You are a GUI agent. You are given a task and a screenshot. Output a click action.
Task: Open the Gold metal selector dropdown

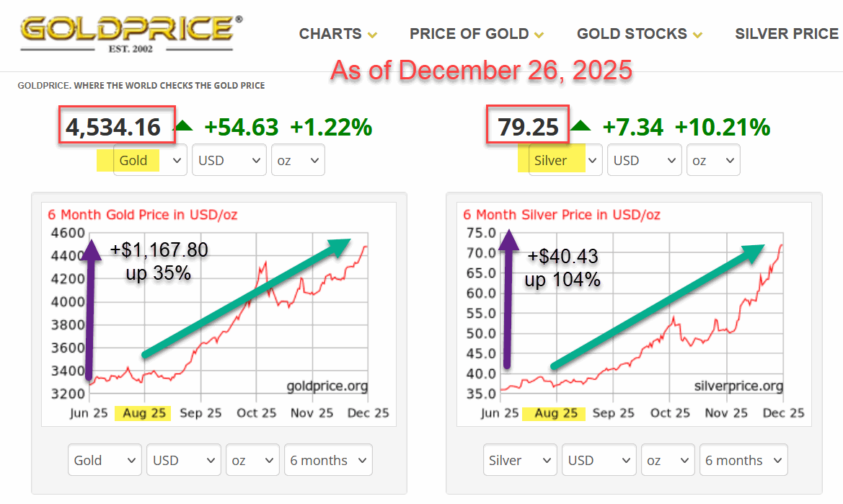[149, 160]
